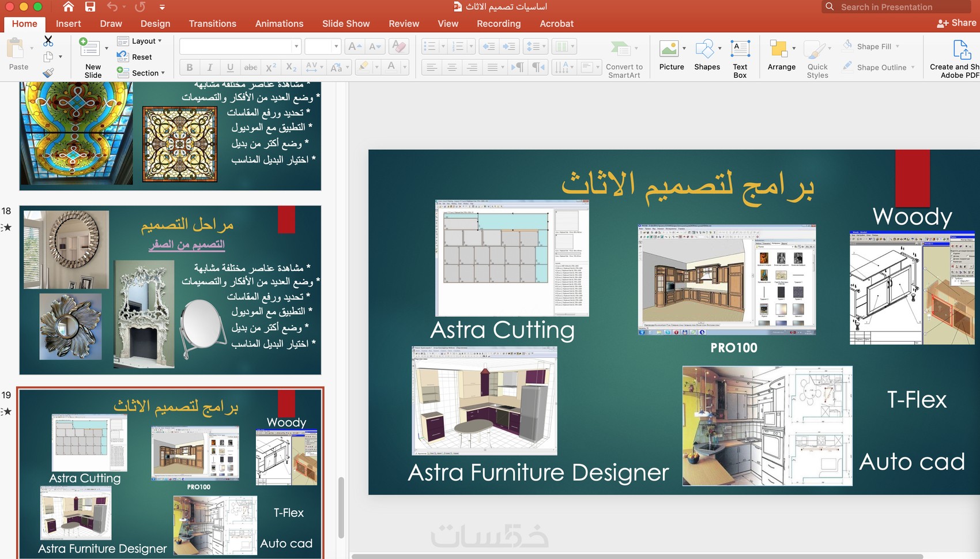Toggle Bold formatting
This screenshot has height=559, width=980.
tap(189, 67)
